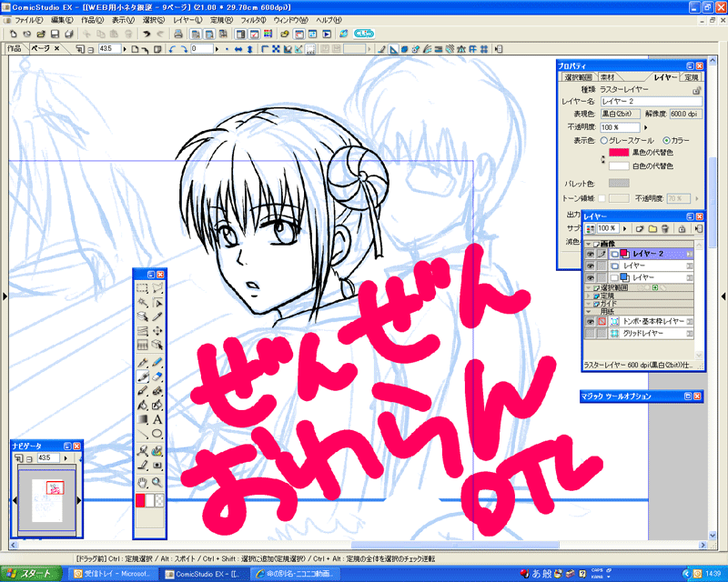
Task: Select the marker tool in toolbox
Action: (143, 376)
